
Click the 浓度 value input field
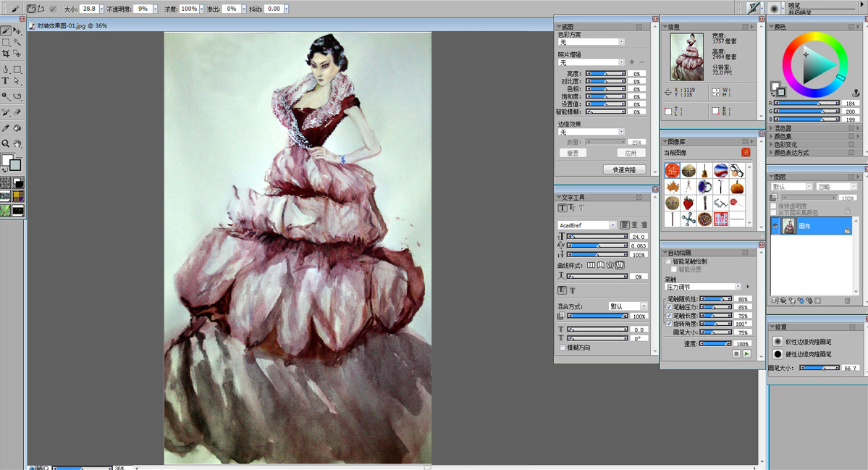[x=189, y=9]
